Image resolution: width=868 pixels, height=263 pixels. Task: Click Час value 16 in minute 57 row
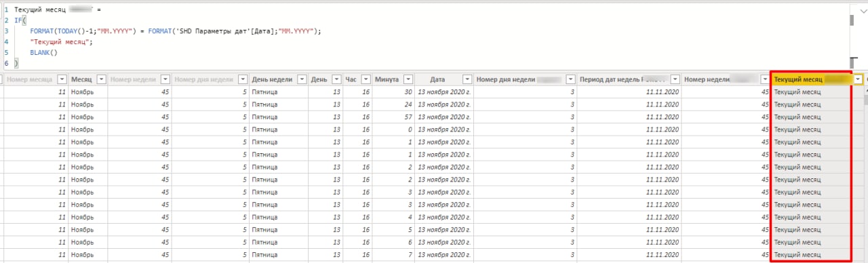[358, 117]
